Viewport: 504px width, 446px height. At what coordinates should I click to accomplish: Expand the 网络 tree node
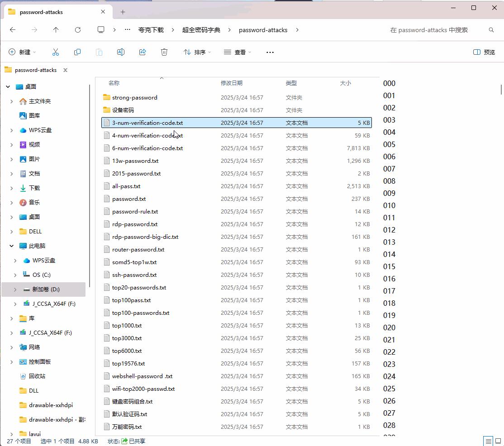[x=12, y=347]
